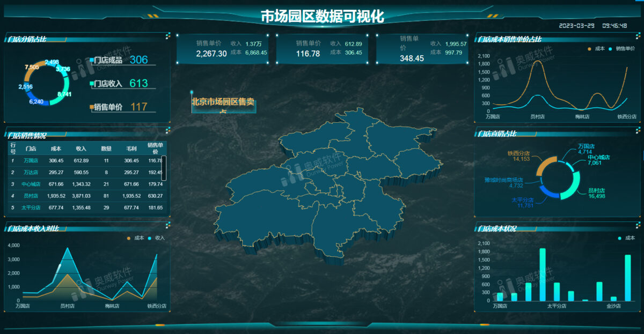644x334 pixels.
Task: Click the tallest bar in 门店成本状况 chart
Action: click(x=543, y=274)
